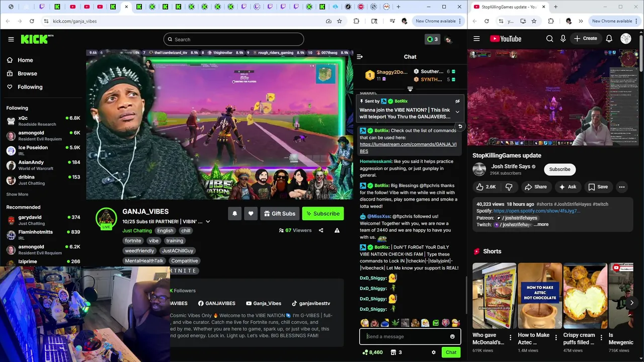Send message with Chat button
This screenshot has width=644, height=362.
pos(451,352)
